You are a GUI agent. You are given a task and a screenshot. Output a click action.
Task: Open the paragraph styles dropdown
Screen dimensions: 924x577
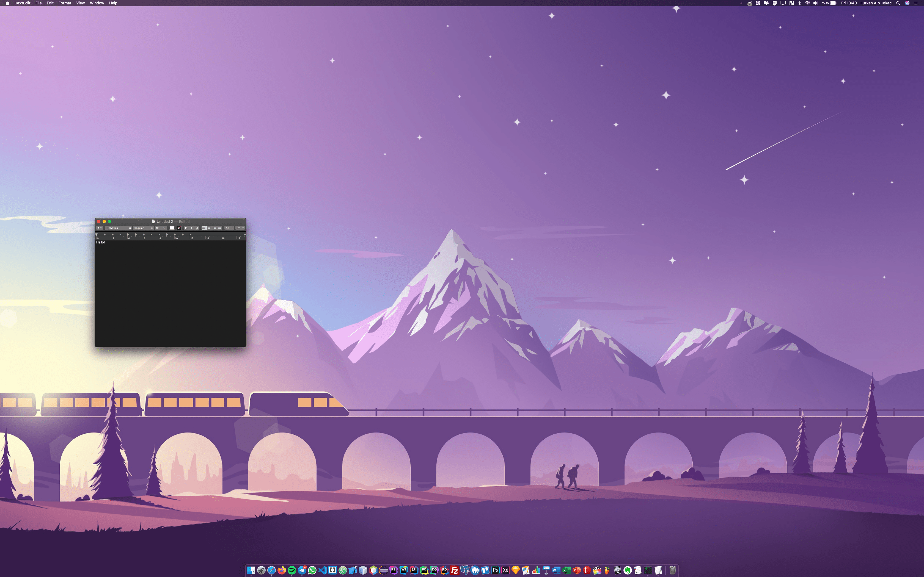[99, 228]
